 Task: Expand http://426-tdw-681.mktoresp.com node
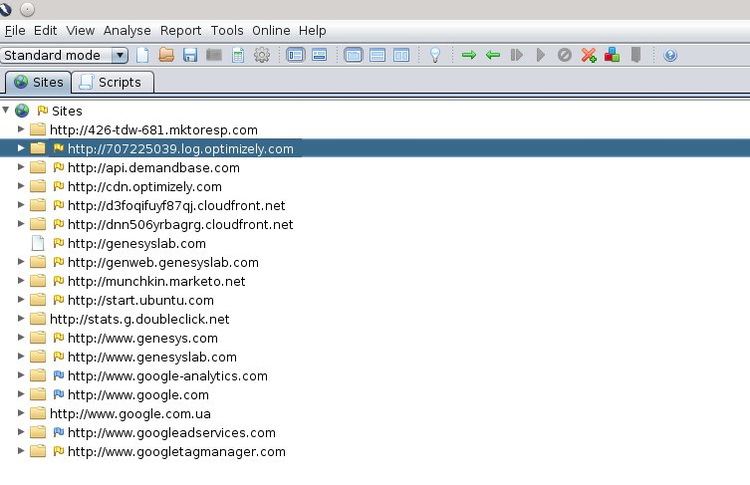point(21,129)
